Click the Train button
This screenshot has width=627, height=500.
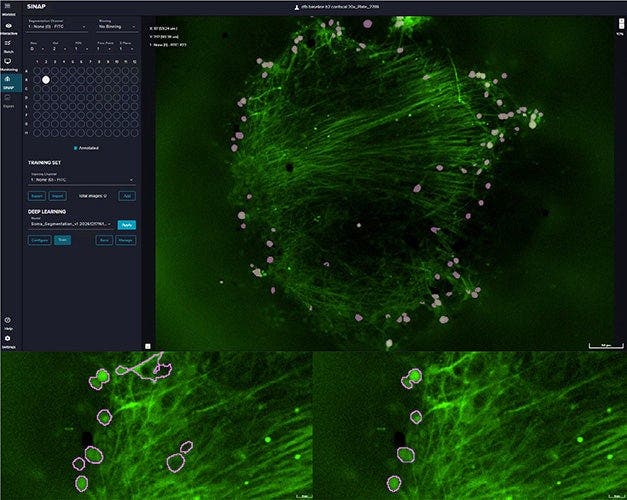62,240
